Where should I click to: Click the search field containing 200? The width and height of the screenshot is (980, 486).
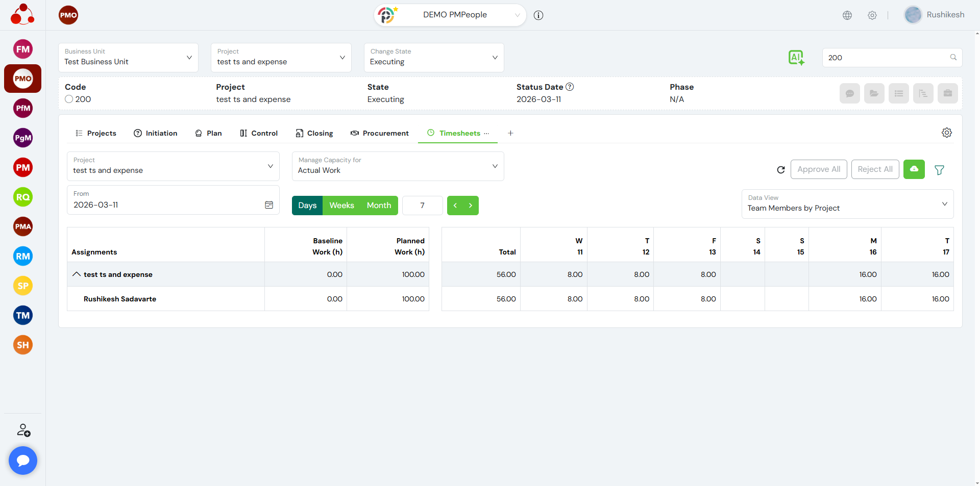pyautogui.click(x=886, y=58)
